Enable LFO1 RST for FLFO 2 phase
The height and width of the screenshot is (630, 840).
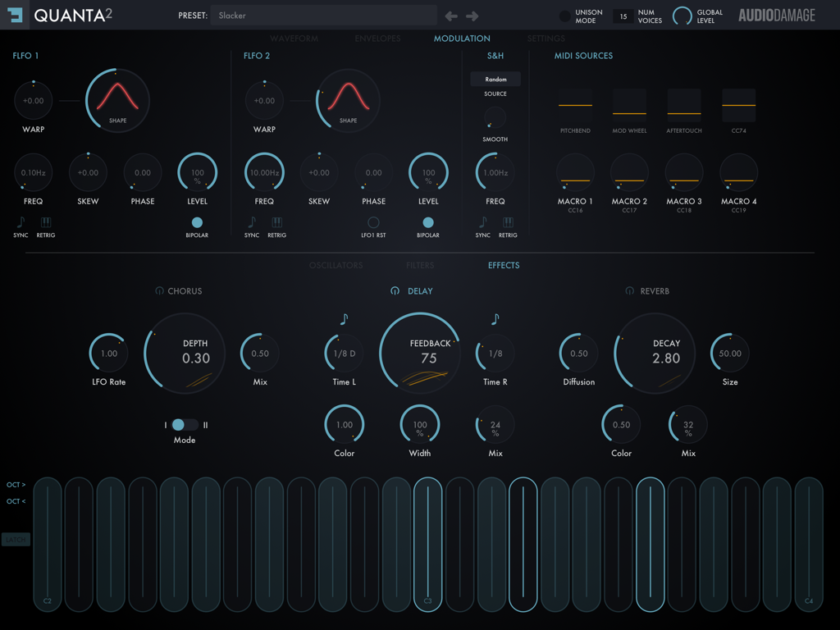(x=373, y=221)
